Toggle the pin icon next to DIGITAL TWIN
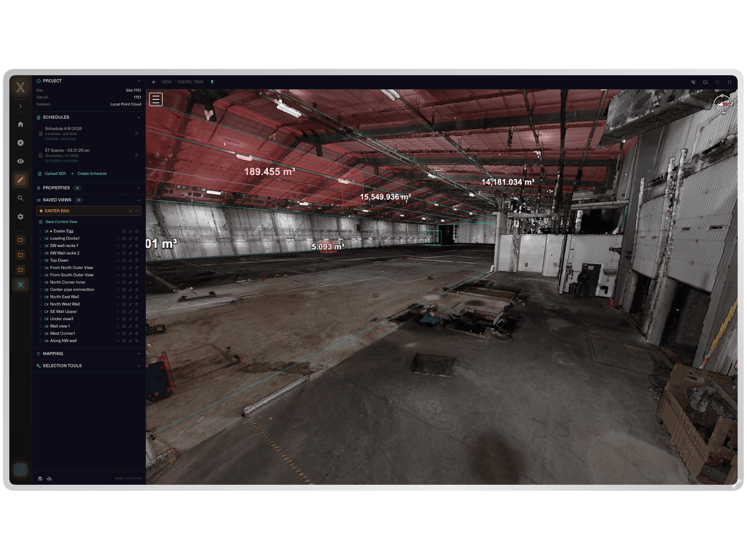 pyautogui.click(x=212, y=82)
